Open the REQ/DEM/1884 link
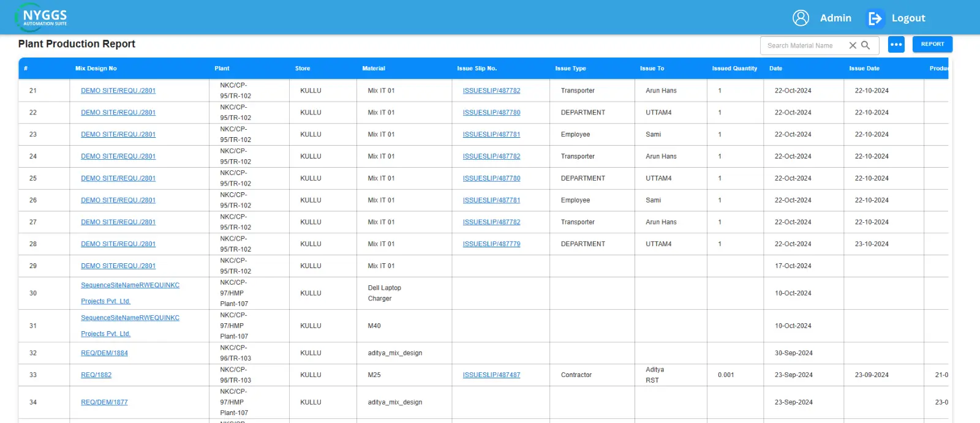Screen dimensions: 980x423 [x=104, y=353]
